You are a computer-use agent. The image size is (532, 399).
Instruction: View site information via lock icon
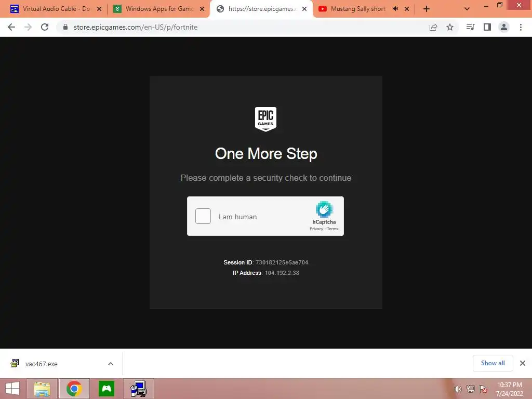coord(65,27)
